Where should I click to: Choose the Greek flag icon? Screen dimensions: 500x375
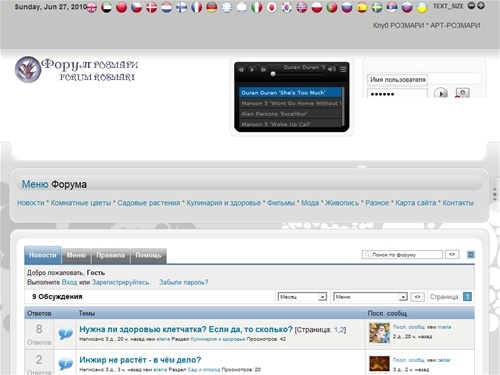click(227, 7)
